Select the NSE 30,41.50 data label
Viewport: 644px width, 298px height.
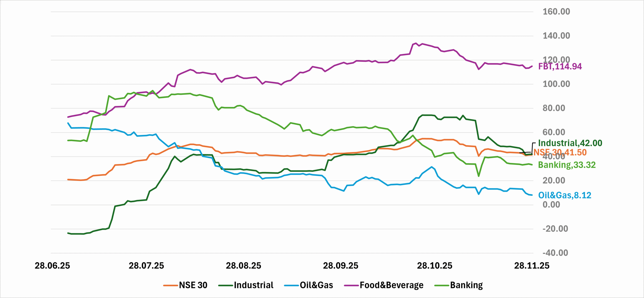click(560, 152)
